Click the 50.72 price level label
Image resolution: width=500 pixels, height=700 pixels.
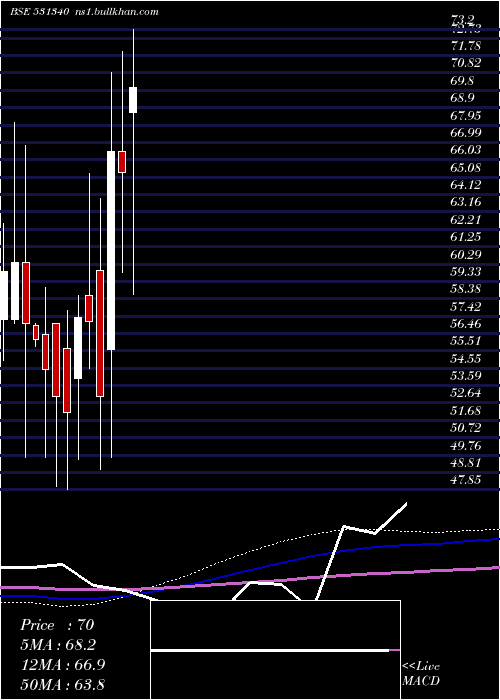pos(466,428)
